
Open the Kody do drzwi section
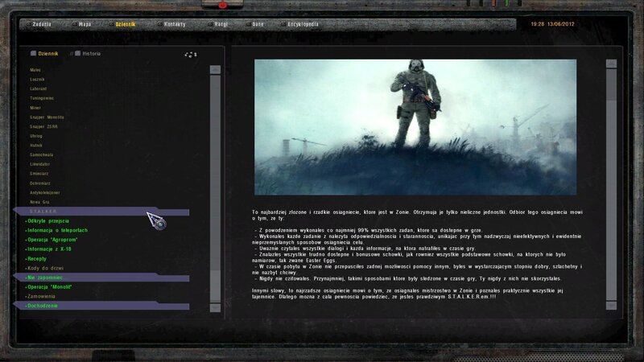pos(46,269)
